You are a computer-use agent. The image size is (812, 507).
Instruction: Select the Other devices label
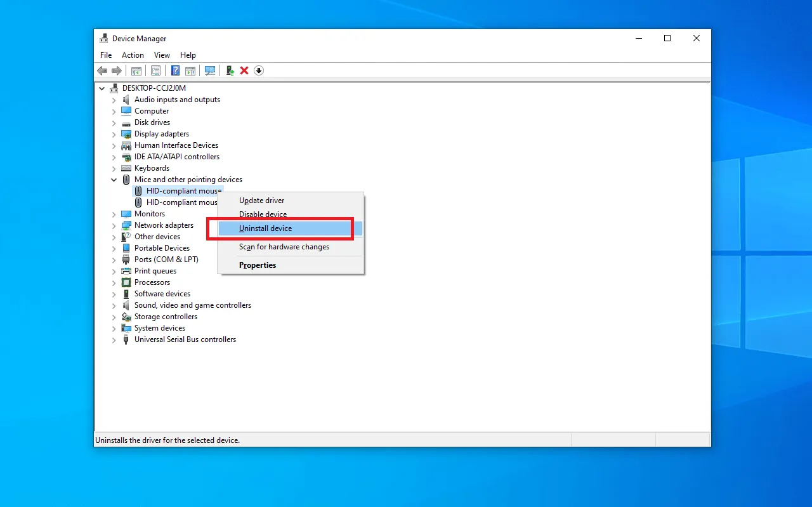pos(157,237)
